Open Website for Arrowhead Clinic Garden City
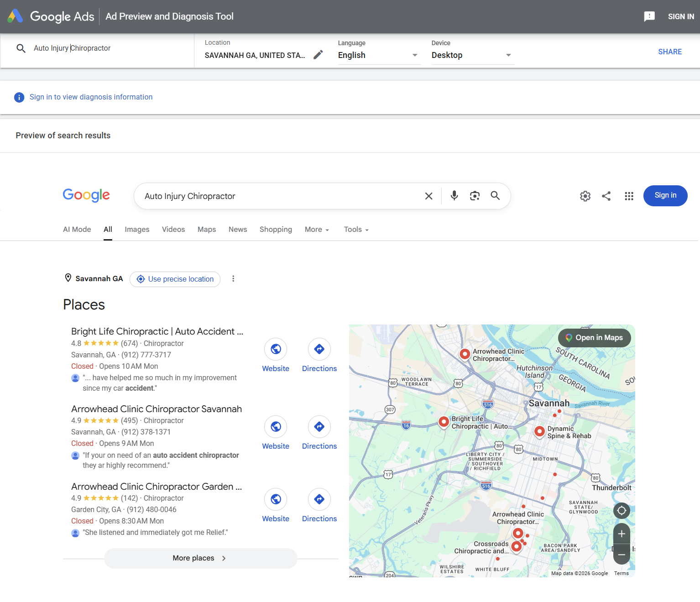Image resolution: width=700 pixels, height=602 pixels. (276, 506)
